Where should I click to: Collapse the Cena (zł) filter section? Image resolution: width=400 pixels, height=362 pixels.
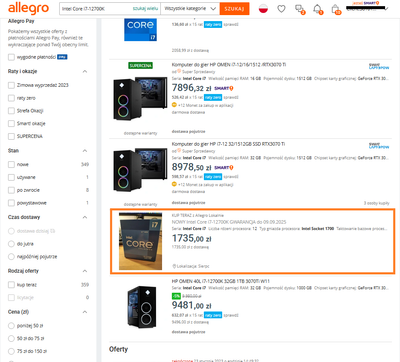click(85, 312)
